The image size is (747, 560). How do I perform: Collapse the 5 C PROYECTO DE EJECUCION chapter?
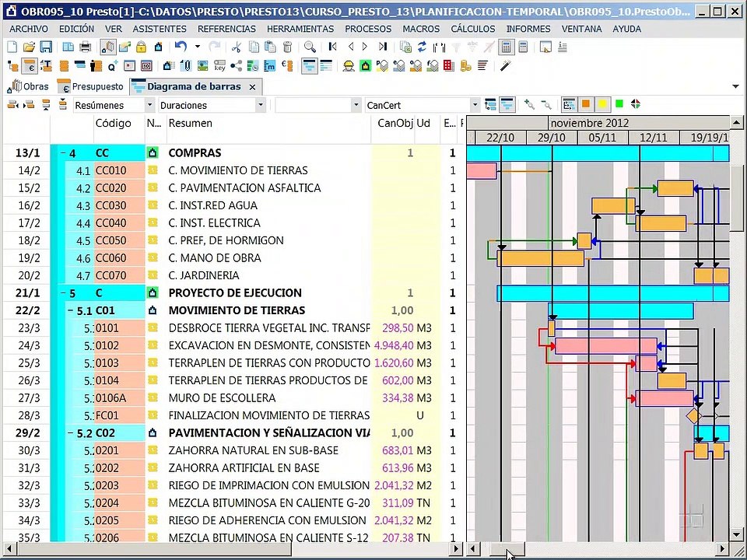point(63,293)
